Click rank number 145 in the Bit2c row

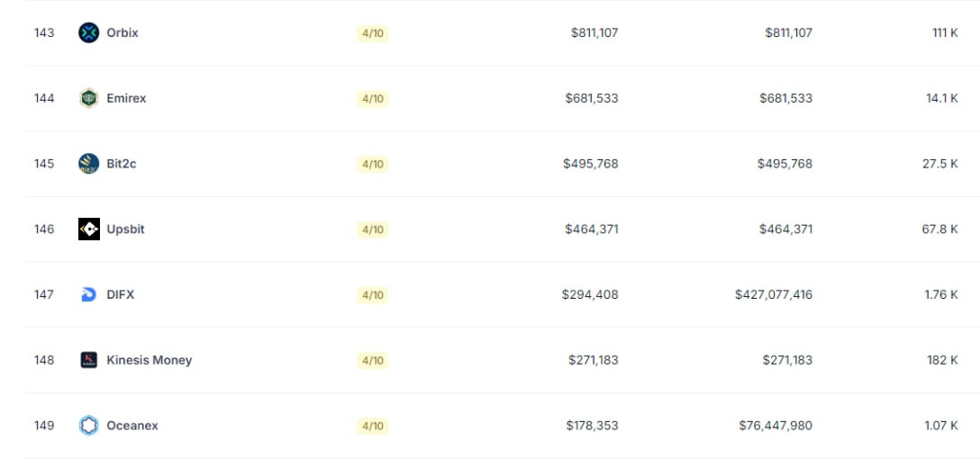pyautogui.click(x=44, y=164)
